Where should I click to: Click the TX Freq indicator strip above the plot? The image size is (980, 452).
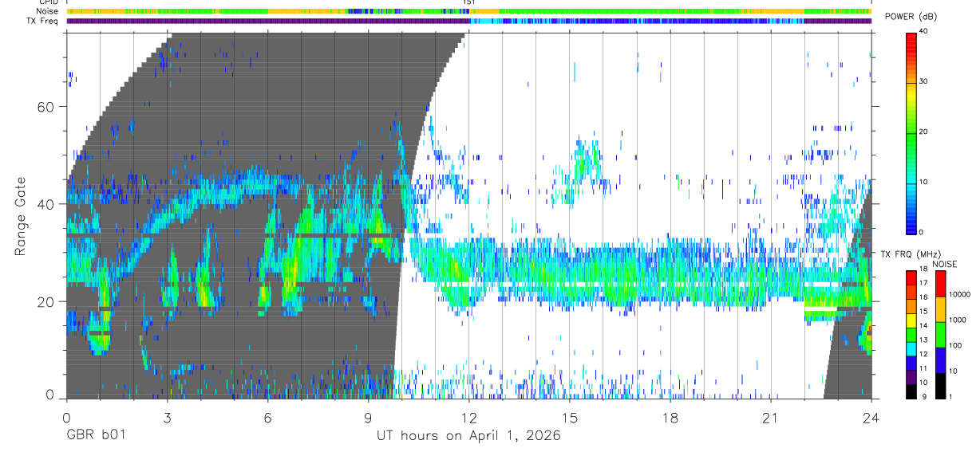[x=468, y=22]
